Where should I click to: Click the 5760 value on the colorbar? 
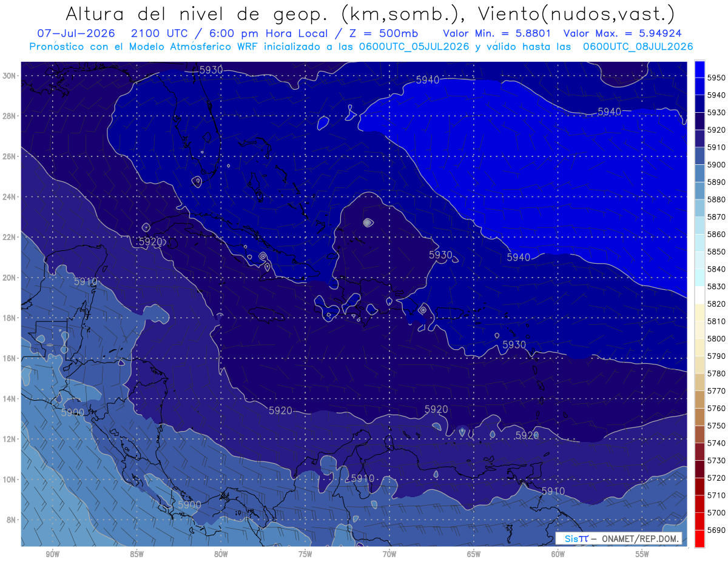point(716,408)
